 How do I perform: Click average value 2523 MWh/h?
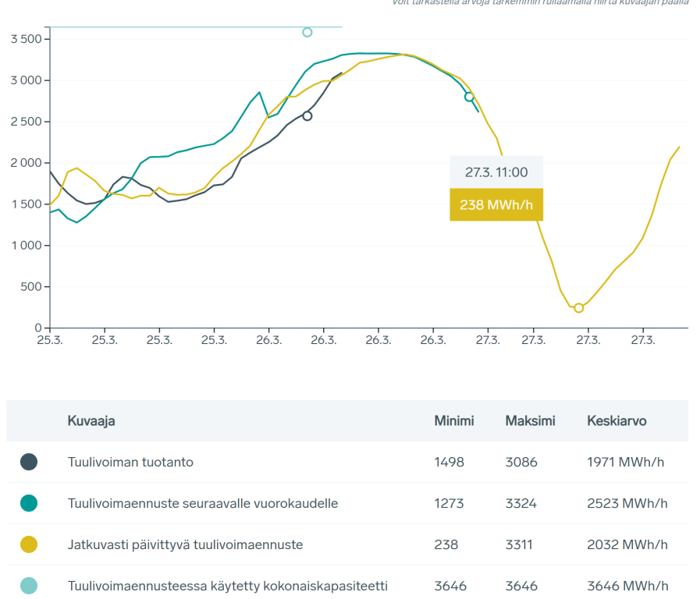point(627,503)
